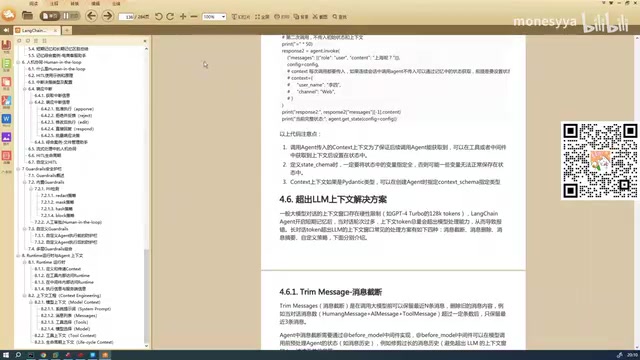
Task: Open the second item in top menu bar
Action: click(54, 3)
